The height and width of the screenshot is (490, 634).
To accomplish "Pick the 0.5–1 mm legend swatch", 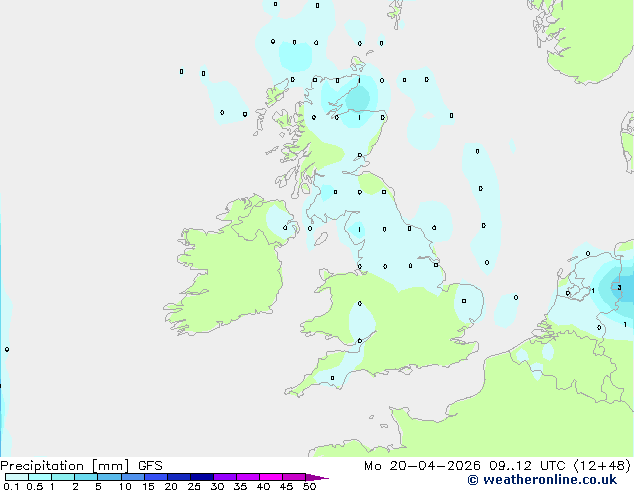I will 40,477.
